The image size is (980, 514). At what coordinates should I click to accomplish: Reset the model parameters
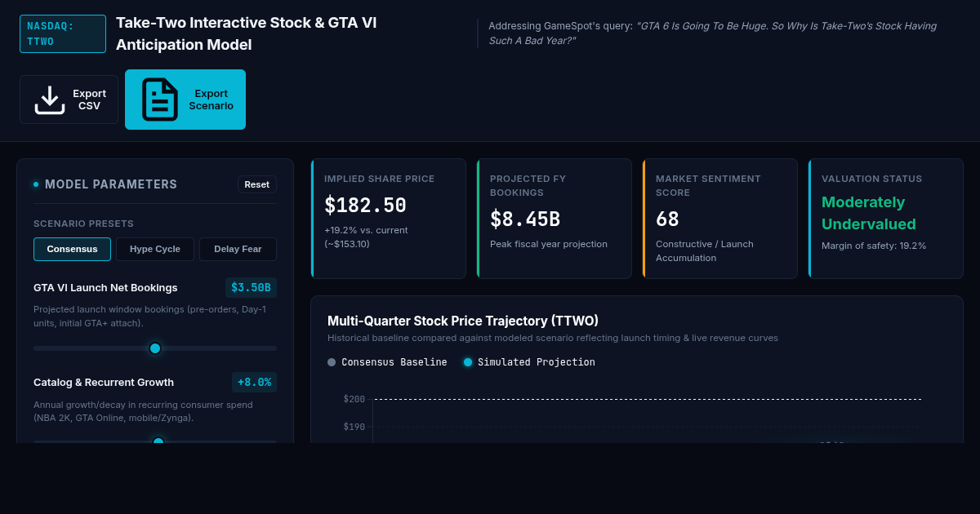(x=257, y=184)
